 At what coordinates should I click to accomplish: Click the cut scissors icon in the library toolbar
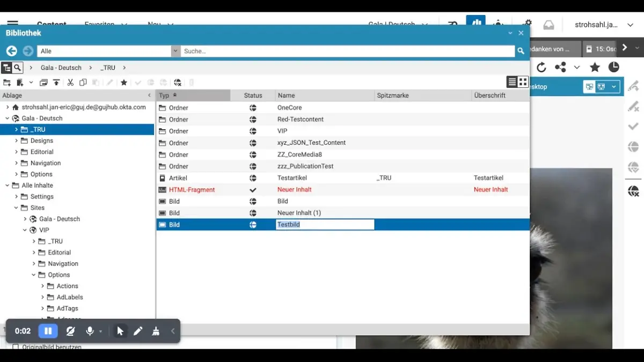(70, 83)
